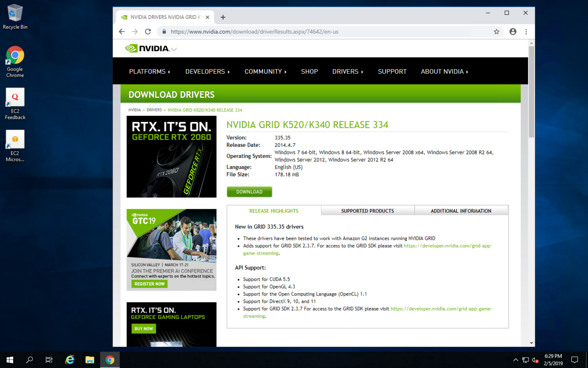Open the Recycle Bin desktop icon
The image size is (588, 368).
coord(15,17)
